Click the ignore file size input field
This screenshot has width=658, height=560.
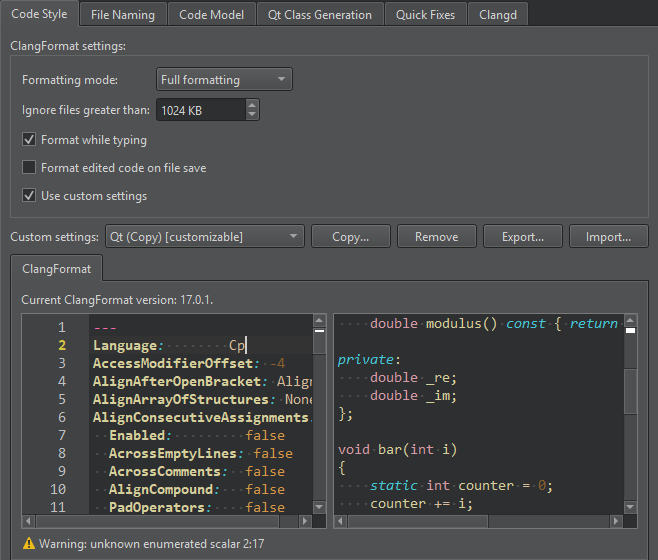click(x=198, y=111)
